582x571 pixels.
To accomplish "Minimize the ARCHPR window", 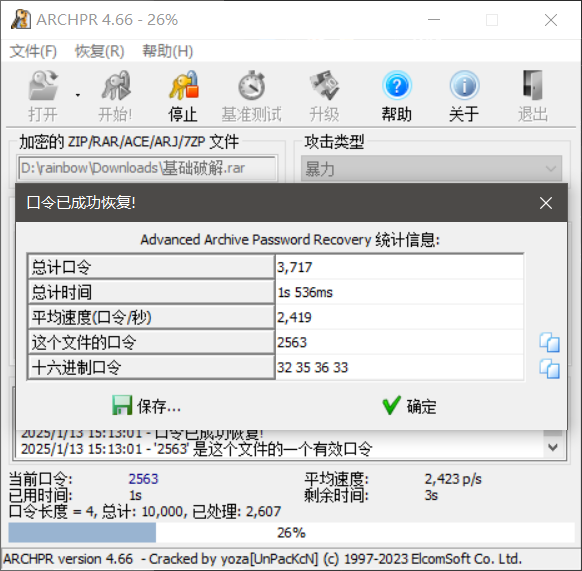I will (x=434, y=20).
